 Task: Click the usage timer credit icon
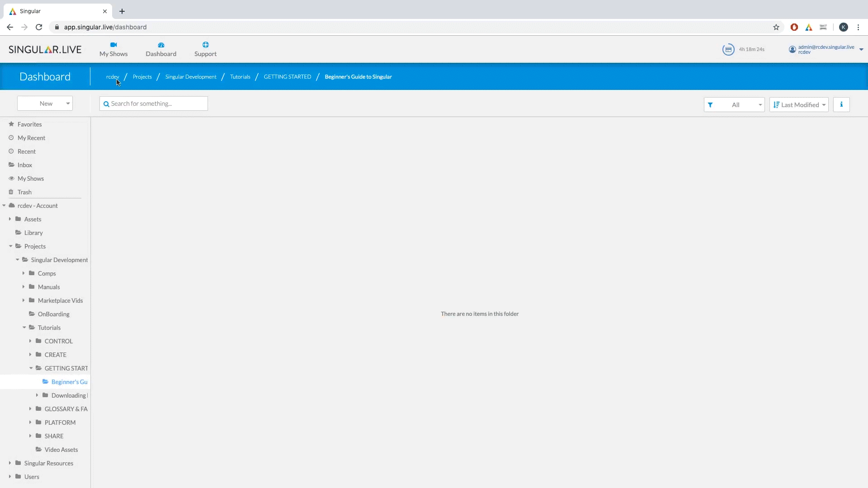click(x=728, y=49)
